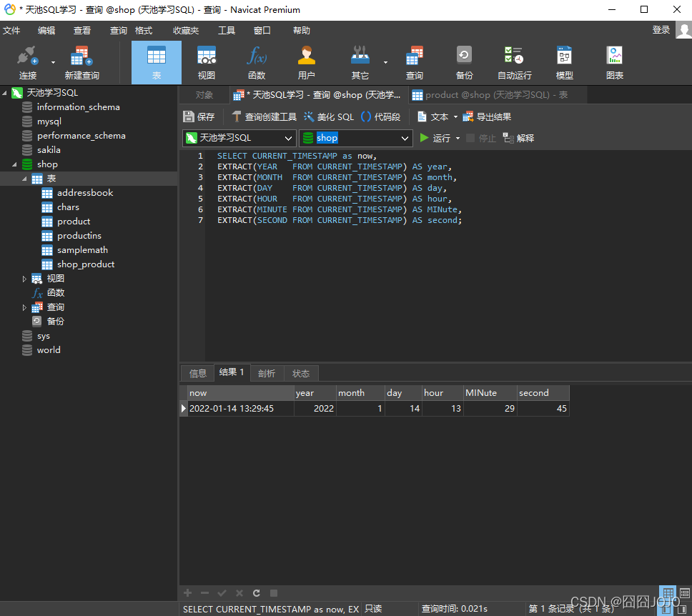The height and width of the screenshot is (616, 692).
Task: Click the Others (其它) toolbar icon
Action: tap(360, 63)
